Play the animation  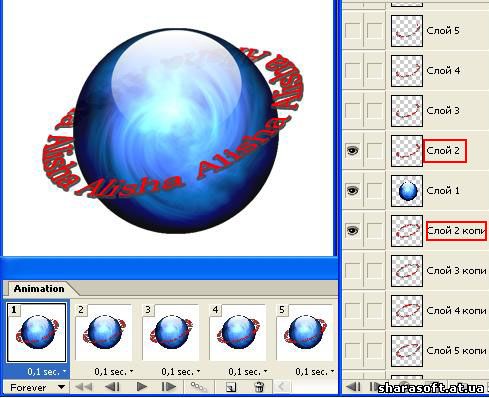click(x=142, y=387)
